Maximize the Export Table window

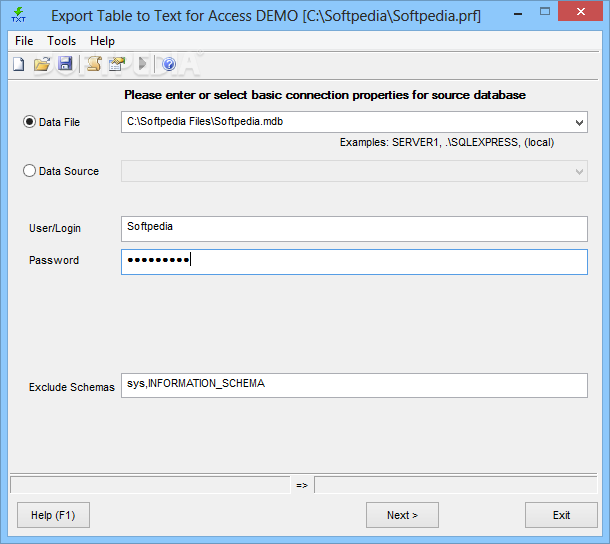pyautogui.click(x=545, y=12)
